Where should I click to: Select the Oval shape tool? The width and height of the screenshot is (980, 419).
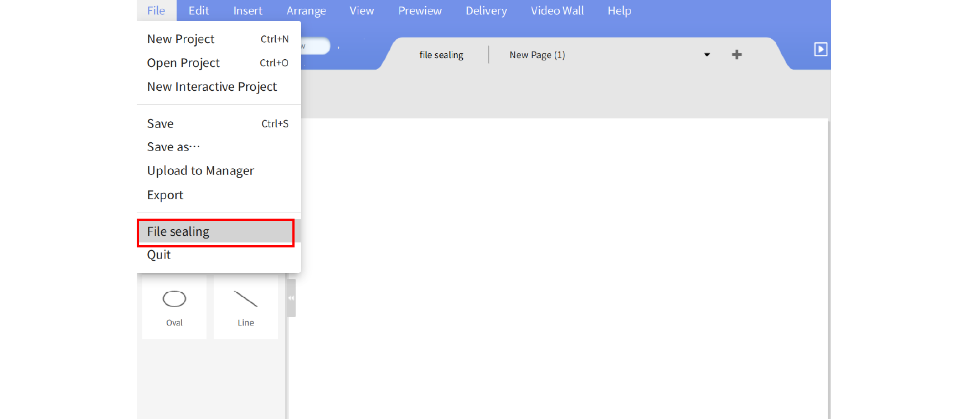click(174, 307)
